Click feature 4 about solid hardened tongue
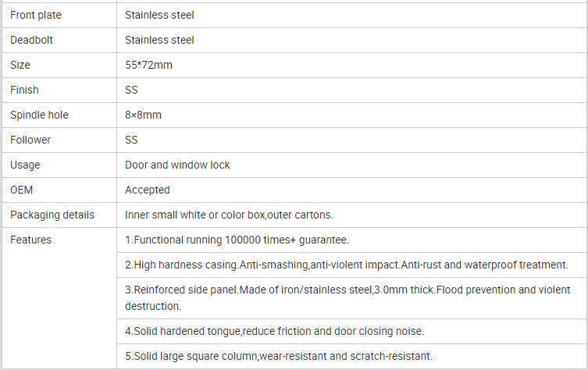This screenshot has width=588, height=370. [x=274, y=331]
